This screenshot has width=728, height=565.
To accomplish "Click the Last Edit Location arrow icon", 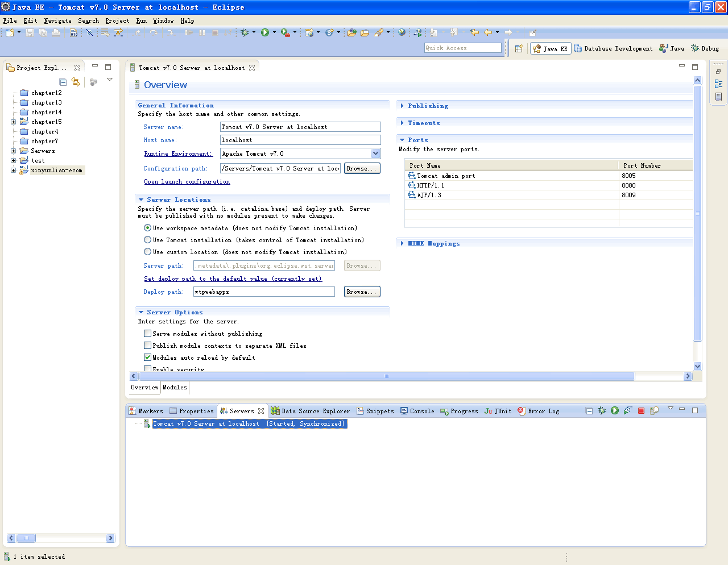I will [x=474, y=32].
